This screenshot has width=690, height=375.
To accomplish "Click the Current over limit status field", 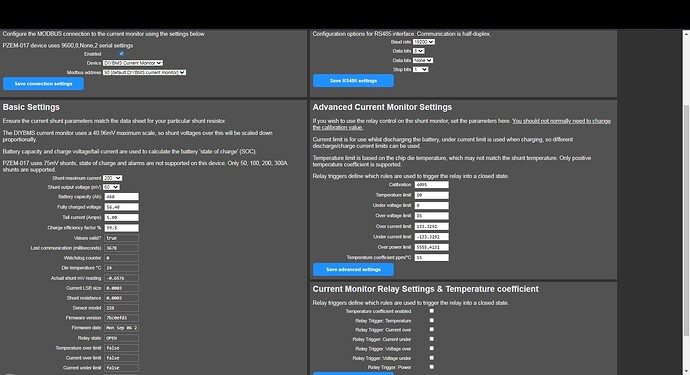I will coord(121,358).
